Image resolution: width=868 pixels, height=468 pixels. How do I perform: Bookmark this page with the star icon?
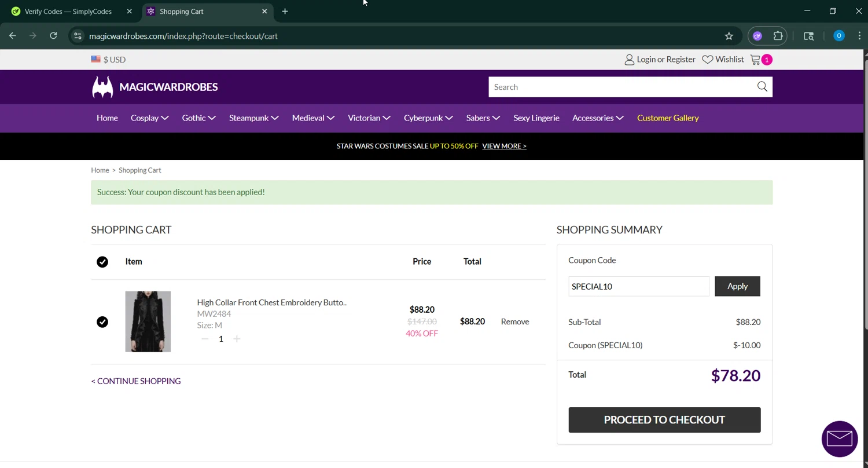point(729,36)
